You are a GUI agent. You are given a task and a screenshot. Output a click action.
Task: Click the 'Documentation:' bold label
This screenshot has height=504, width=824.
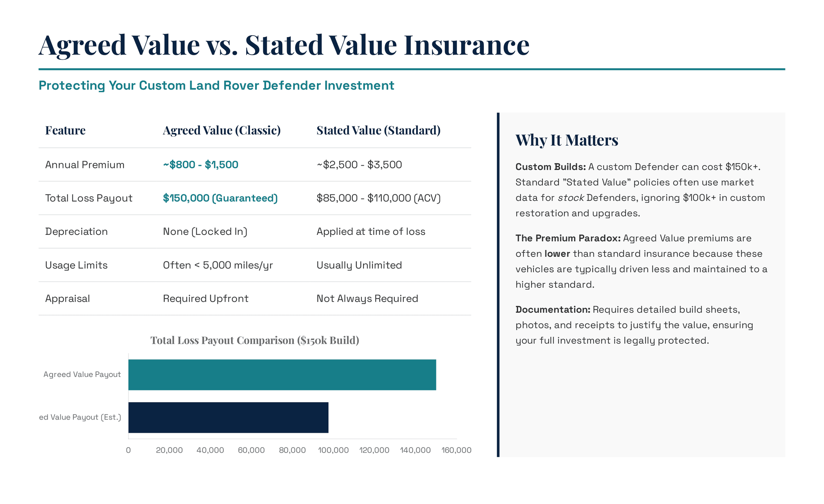coord(553,310)
